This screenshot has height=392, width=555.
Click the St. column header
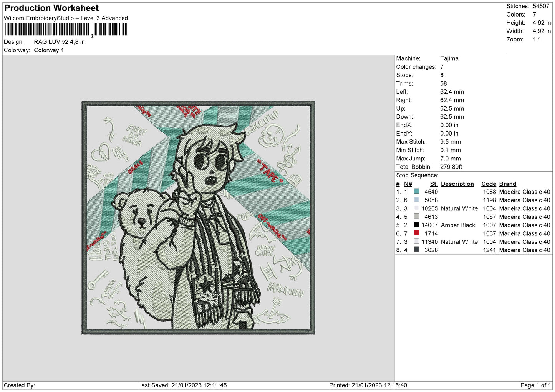pyautogui.click(x=434, y=184)
